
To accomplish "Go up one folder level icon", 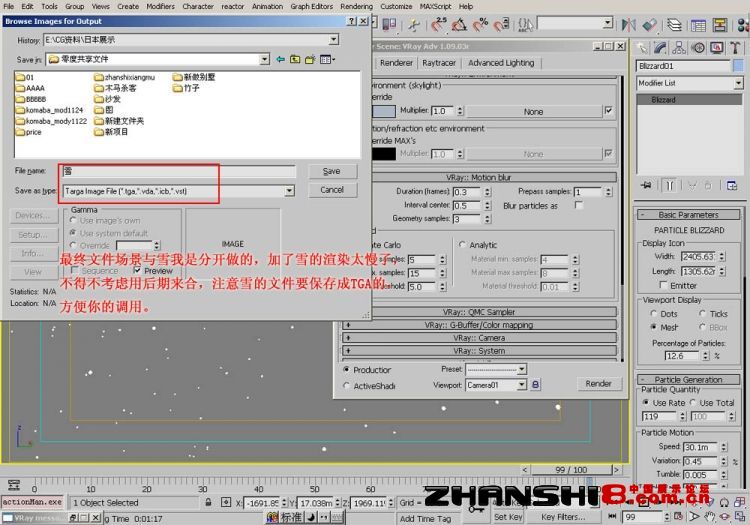I will (x=295, y=59).
